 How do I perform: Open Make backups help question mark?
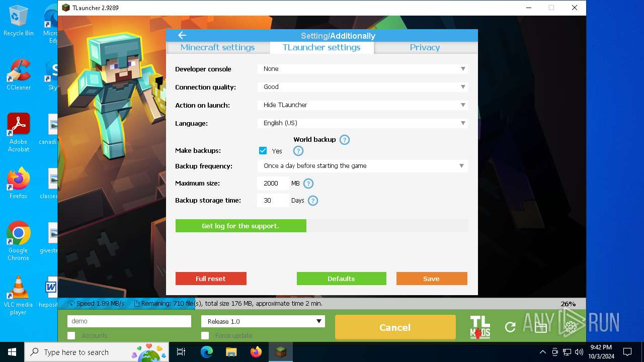tap(298, 151)
